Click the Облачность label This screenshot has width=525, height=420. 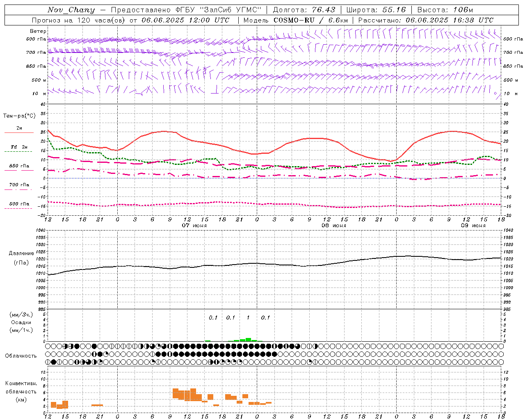[x=21, y=356]
